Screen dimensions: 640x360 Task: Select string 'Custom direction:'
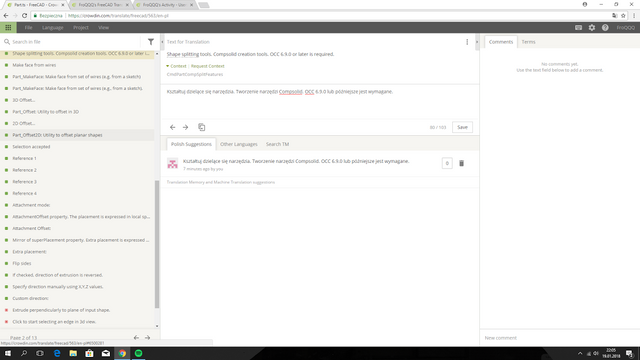click(x=78, y=298)
